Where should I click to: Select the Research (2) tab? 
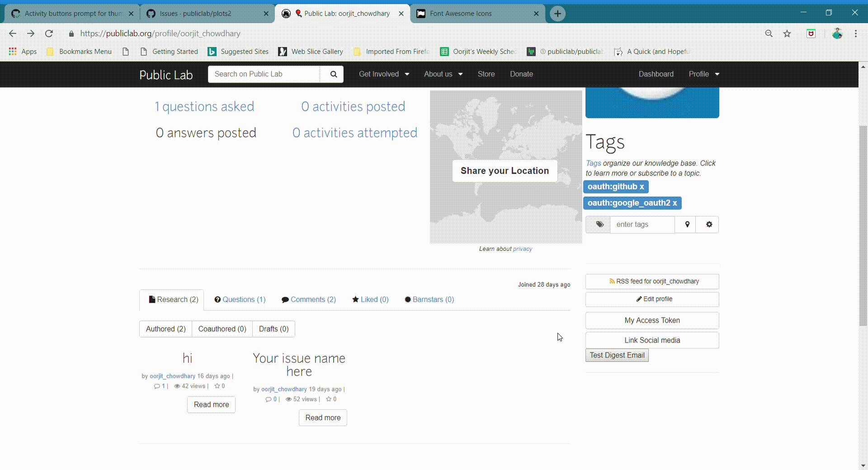click(172, 300)
